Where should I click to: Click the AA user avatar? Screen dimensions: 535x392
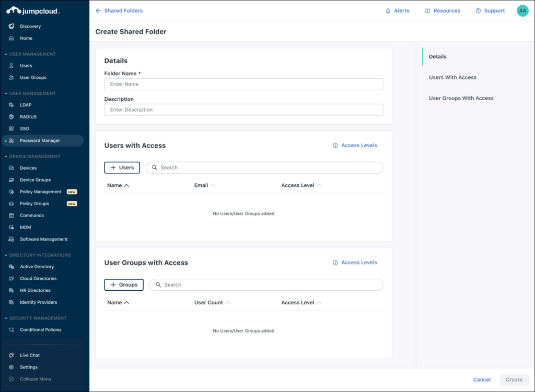tap(522, 10)
